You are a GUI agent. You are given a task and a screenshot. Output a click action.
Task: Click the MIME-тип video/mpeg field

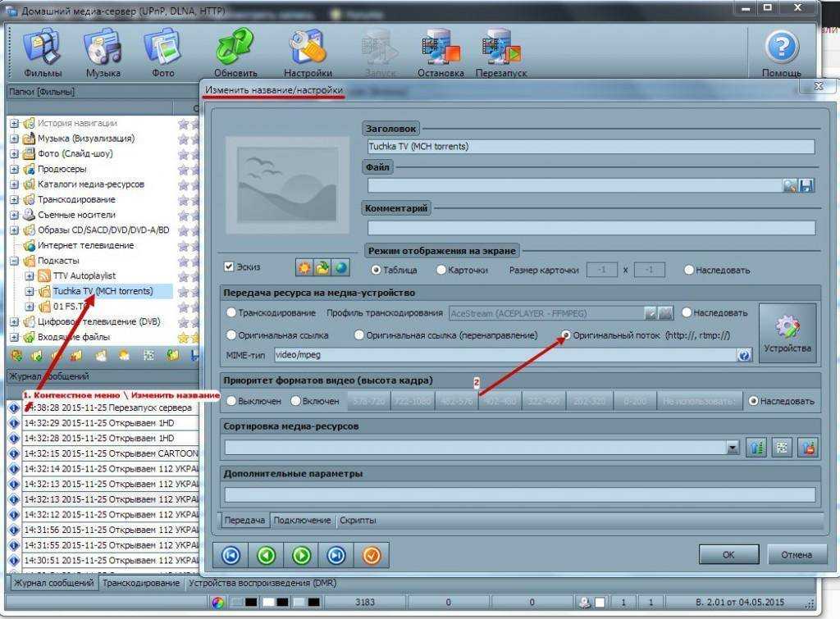(505, 355)
